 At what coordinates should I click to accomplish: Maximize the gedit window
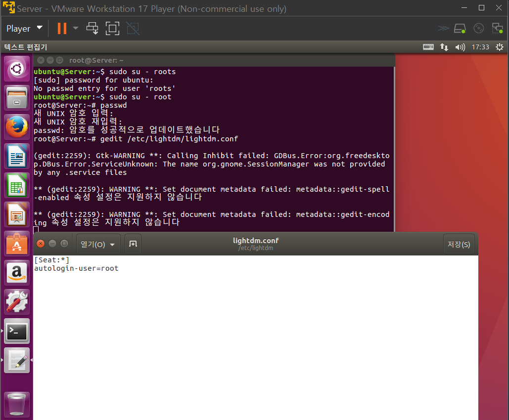pyautogui.click(x=65, y=244)
